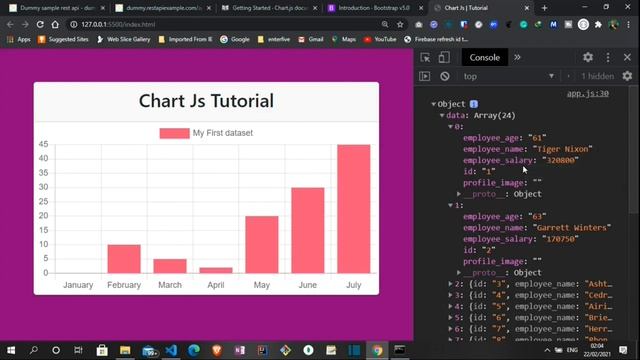Screen dimensions: 640x360
Task: Clear the console output
Action: pos(445,76)
